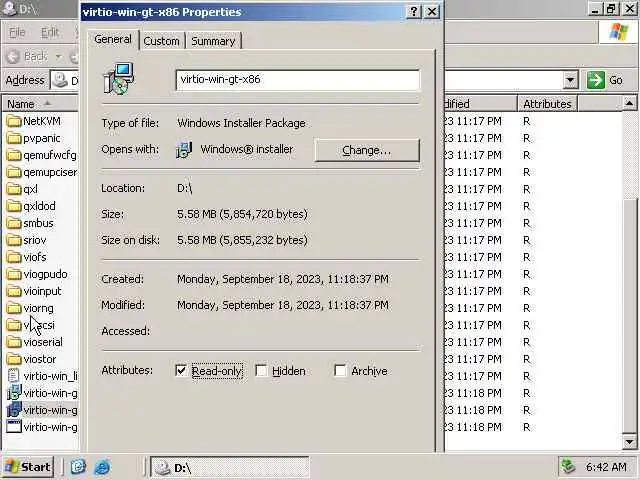Select the qxldod folder icon
Image resolution: width=640 pixels, height=480 pixels.
click(14, 206)
